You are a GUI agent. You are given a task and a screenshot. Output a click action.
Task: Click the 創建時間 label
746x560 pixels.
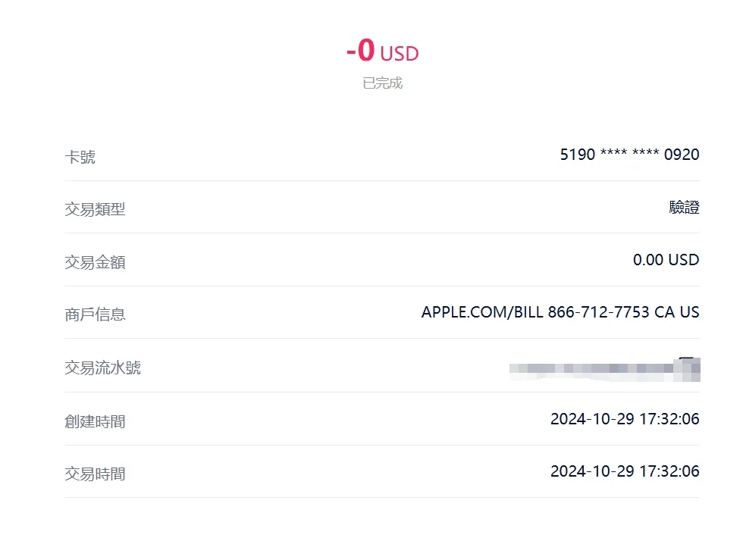click(x=95, y=421)
